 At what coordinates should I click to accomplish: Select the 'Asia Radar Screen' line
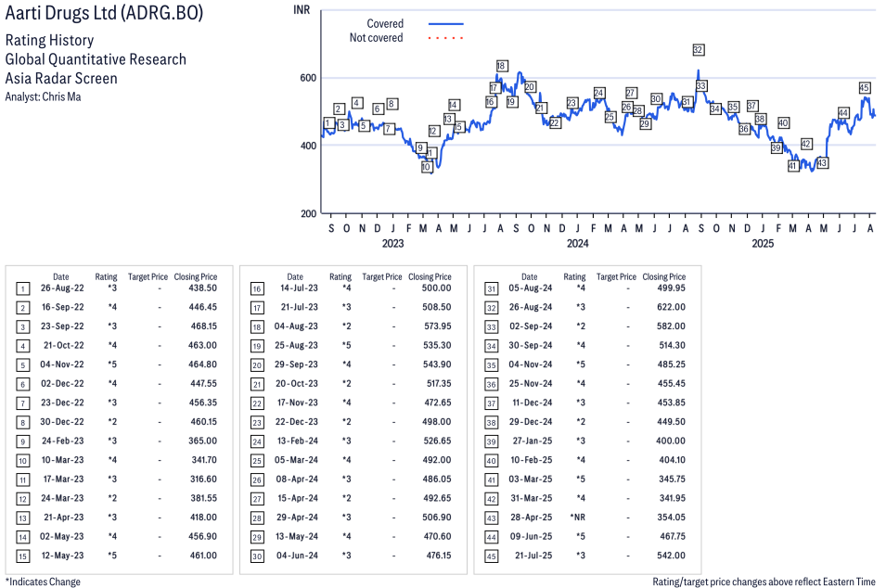[x=61, y=78]
